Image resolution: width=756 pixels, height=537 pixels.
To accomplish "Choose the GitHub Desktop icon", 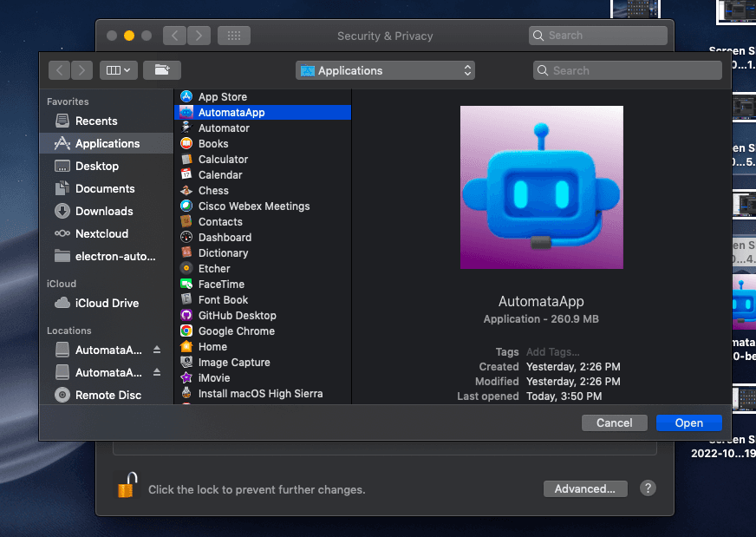I will pos(186,315).
